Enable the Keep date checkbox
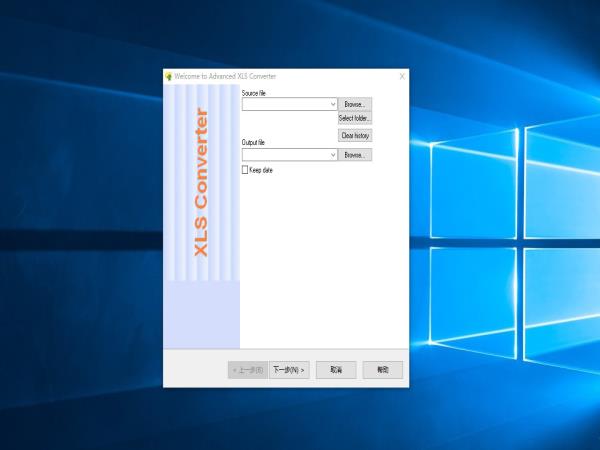This screenshot has height=450, width=600. point(246,170)
